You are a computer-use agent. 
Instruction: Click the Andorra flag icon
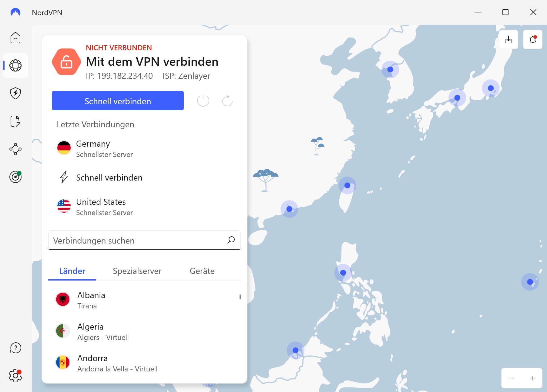(x=63, y=362)
